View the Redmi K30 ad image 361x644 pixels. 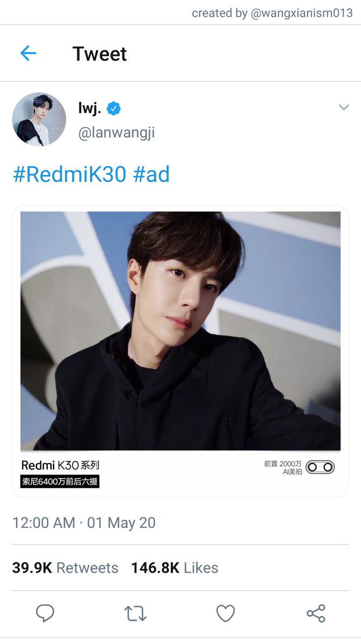point(180,352)
